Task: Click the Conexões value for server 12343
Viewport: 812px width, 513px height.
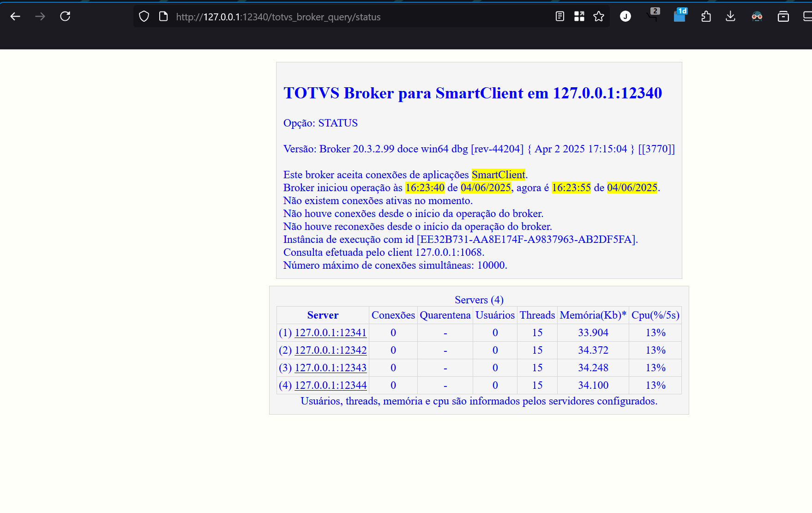Action: pos(393,368)
